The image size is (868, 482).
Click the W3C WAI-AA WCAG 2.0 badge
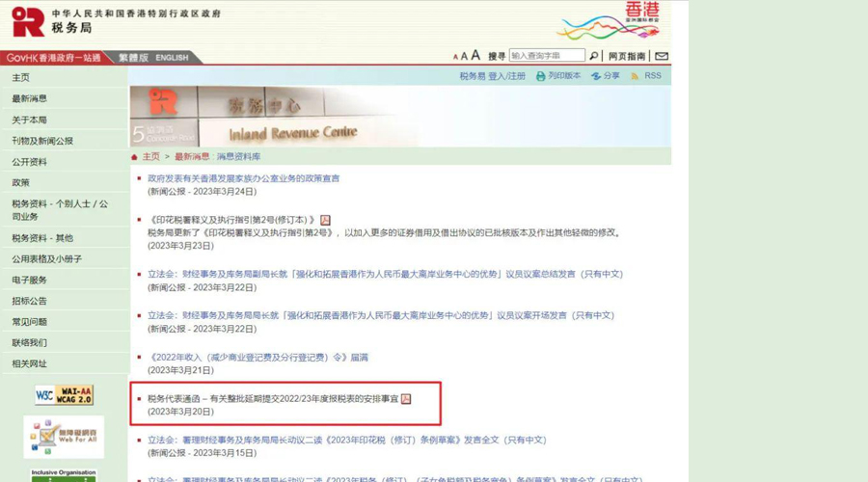point(65,395)
